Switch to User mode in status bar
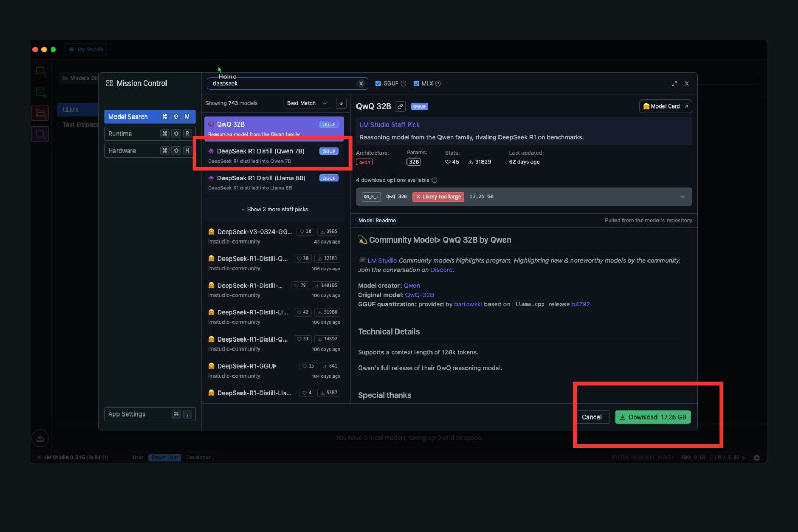This screenshot has height=532, width=798. tap(138, 458)
